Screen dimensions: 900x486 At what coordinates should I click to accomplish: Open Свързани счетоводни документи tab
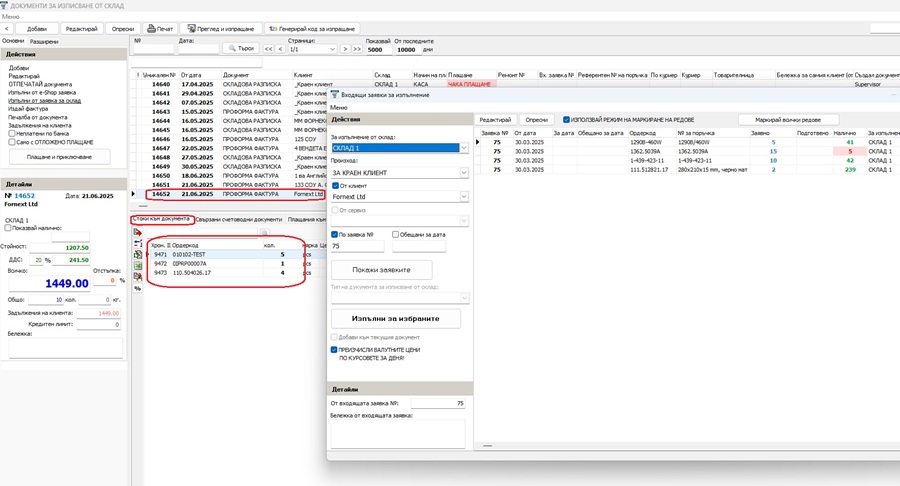point(239,219)
